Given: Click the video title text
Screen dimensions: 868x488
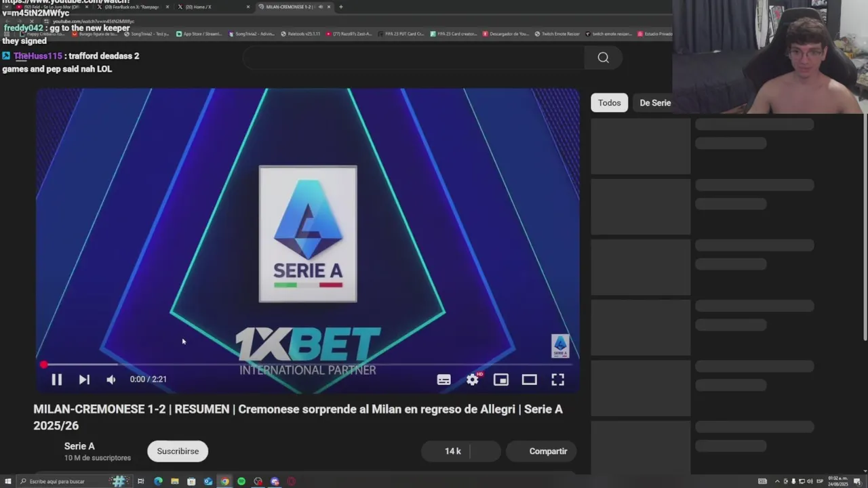Looking at the screenshot, I should [298, 418].
